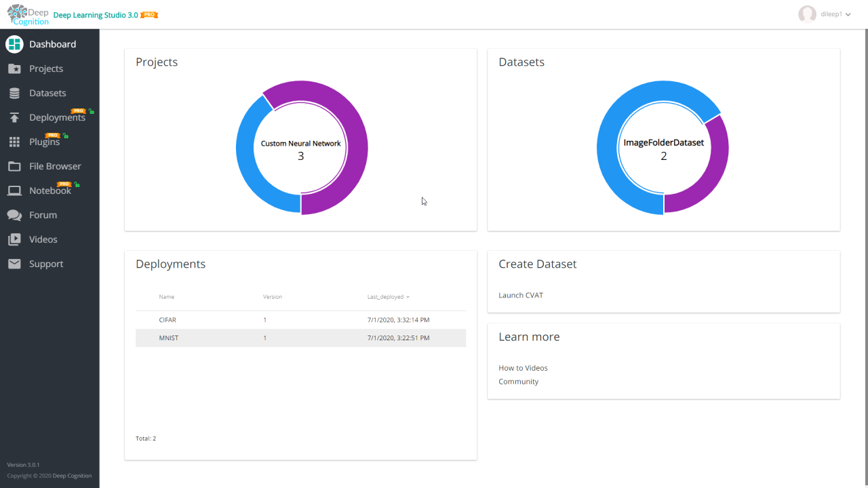Click the Plugins grid-dots icon

(x=14, y=142)
